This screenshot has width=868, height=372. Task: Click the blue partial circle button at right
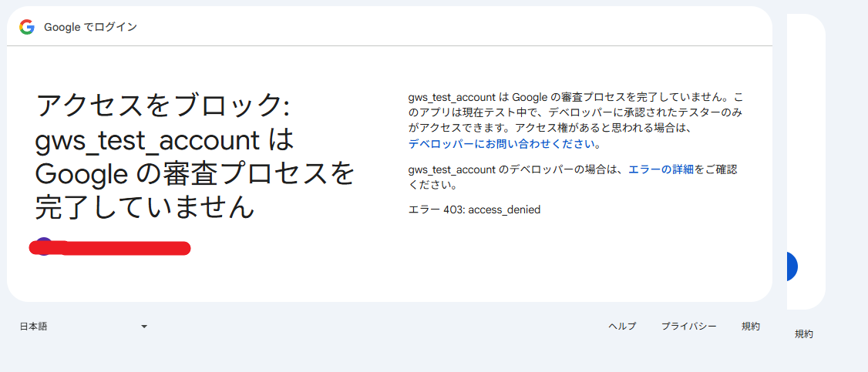(792, 266)
